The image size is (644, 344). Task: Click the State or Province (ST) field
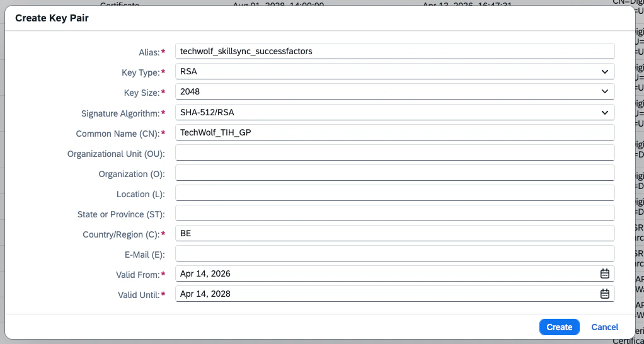coord(394,213)
